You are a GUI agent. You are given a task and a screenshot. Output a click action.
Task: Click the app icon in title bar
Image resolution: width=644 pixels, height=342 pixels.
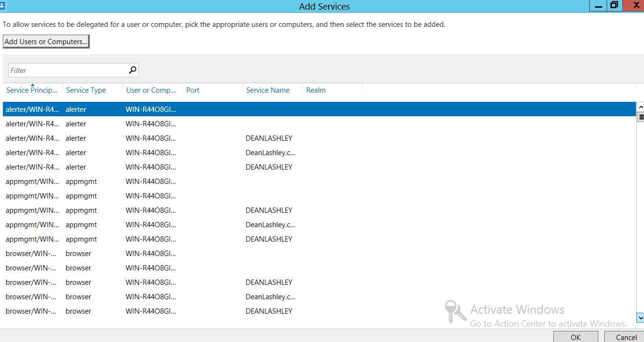[2, 6]
